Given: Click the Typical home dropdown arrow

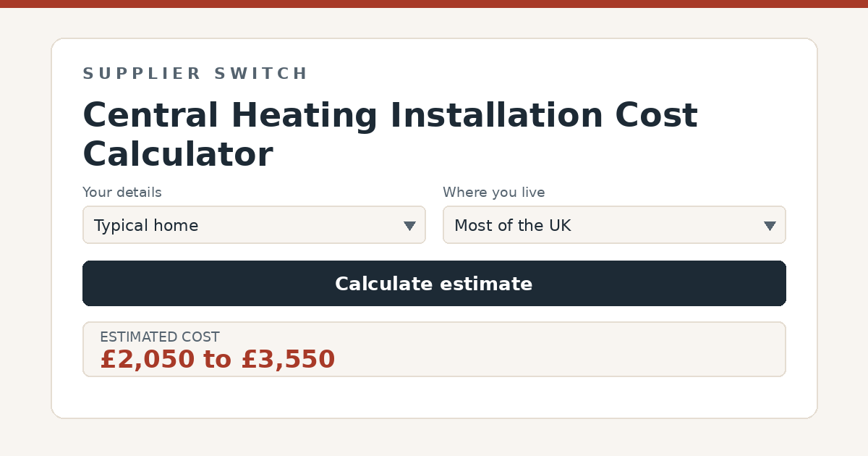Looking at the screenshot, I should (x=409, y=226).
